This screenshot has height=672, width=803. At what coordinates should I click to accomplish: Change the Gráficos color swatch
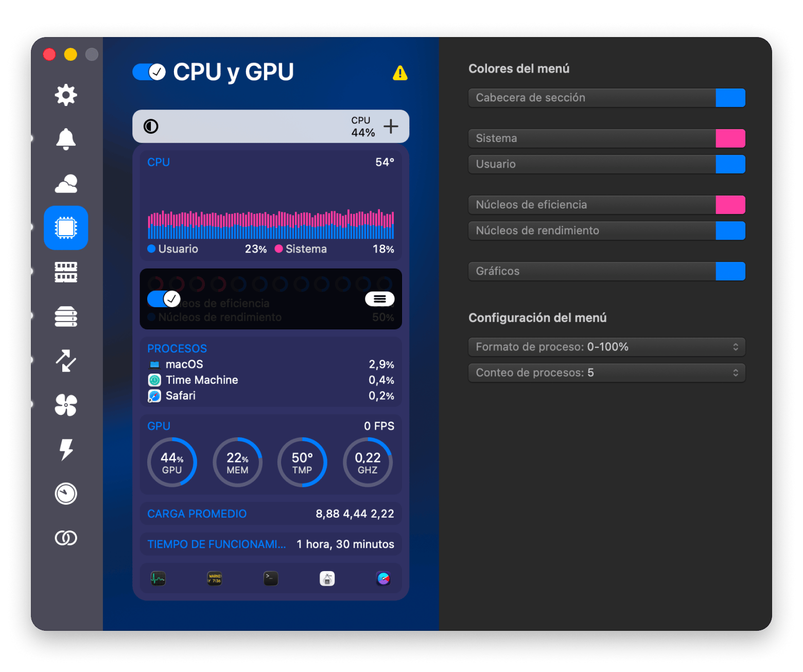click(730, 271)
